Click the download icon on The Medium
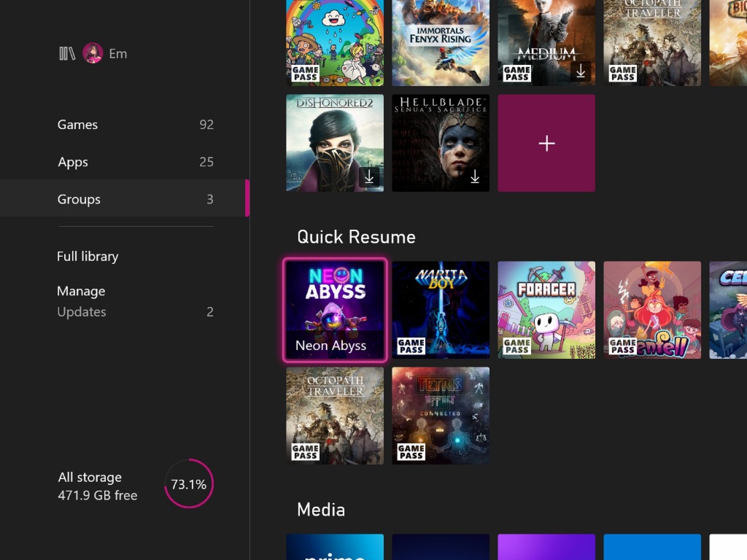Viewport: 747px width, 560px height. [x=581, y=71]
